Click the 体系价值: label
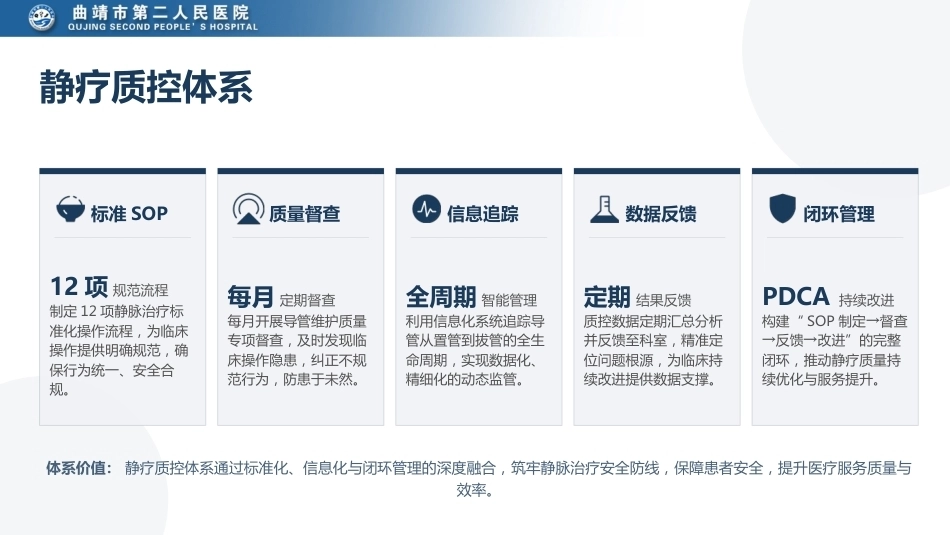The height and width of the screenshot is (535, 950). point(79,468)
